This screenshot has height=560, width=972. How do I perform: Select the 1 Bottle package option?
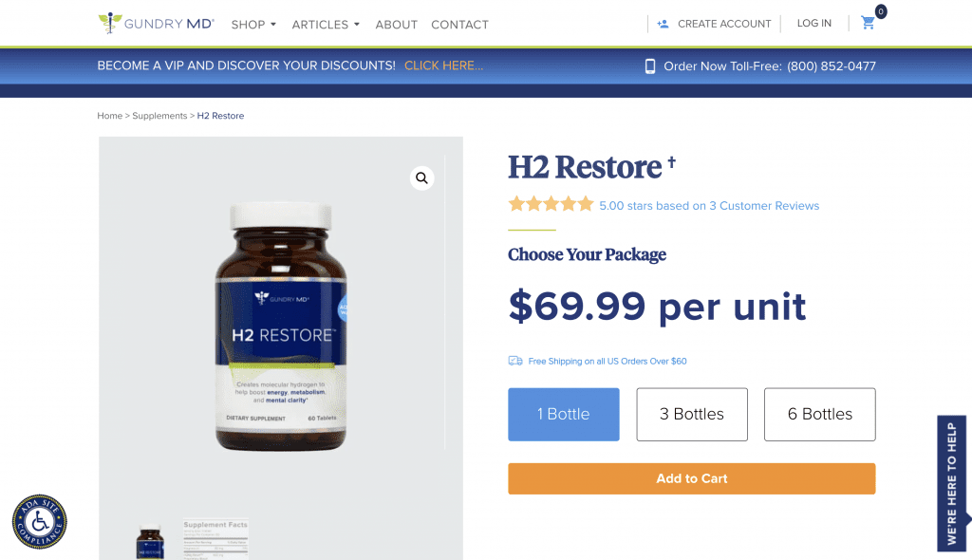(564, 414)
